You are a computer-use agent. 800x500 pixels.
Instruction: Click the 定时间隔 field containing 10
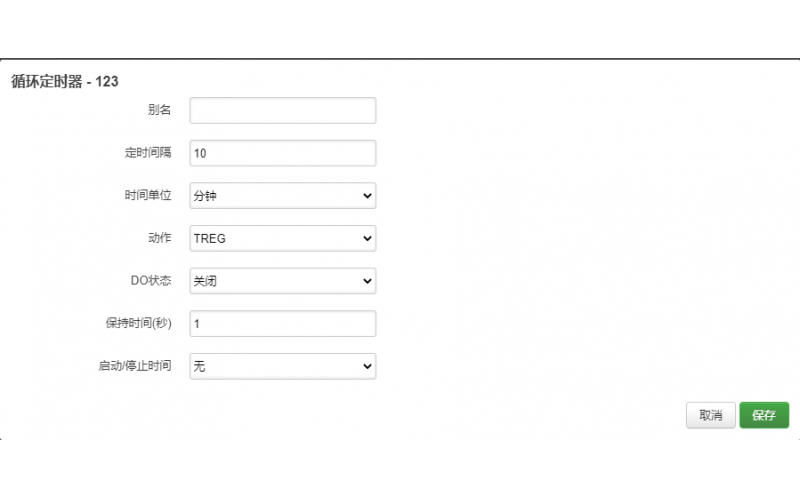(x=282, y=153)
